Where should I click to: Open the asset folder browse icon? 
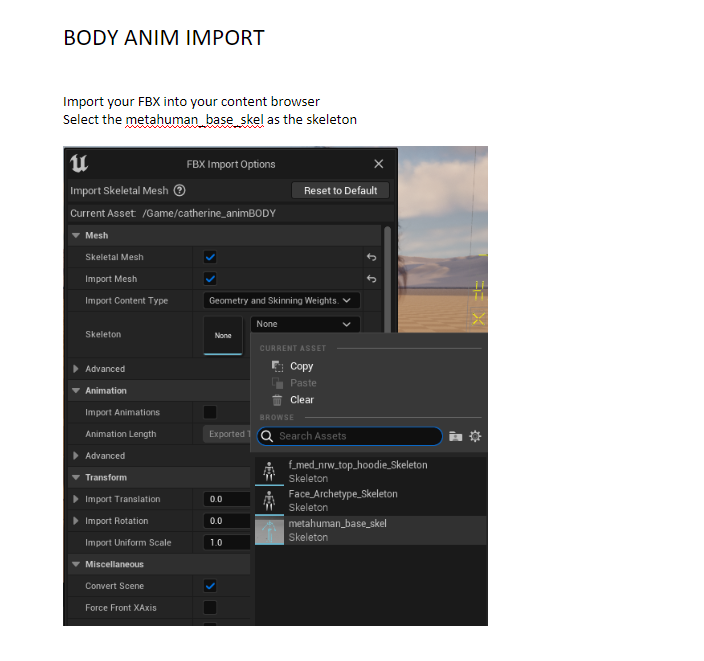point(456,436)
